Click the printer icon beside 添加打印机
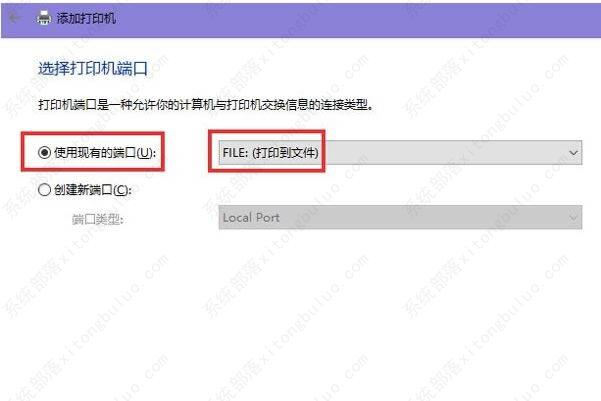601x401 pixels. click(44, 18)
